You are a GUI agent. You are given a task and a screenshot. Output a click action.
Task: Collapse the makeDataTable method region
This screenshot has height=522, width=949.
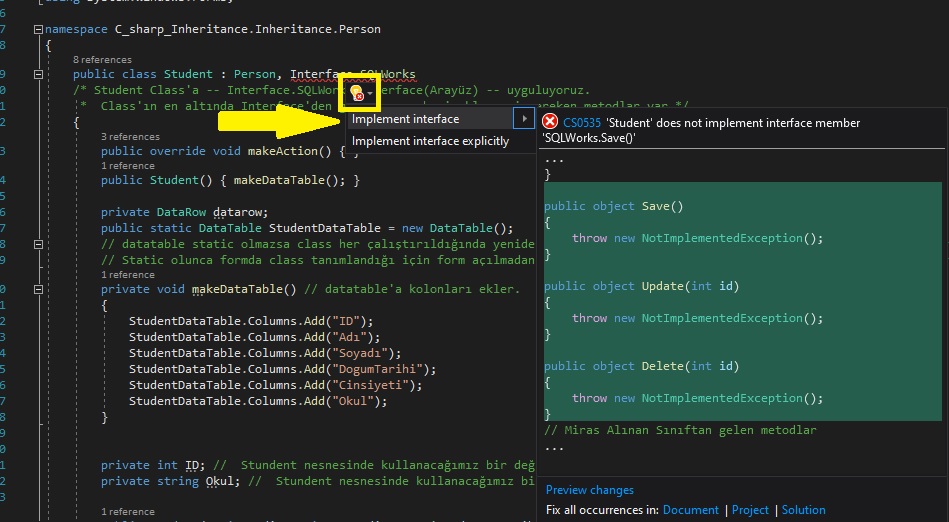click(x=39, y=289)
